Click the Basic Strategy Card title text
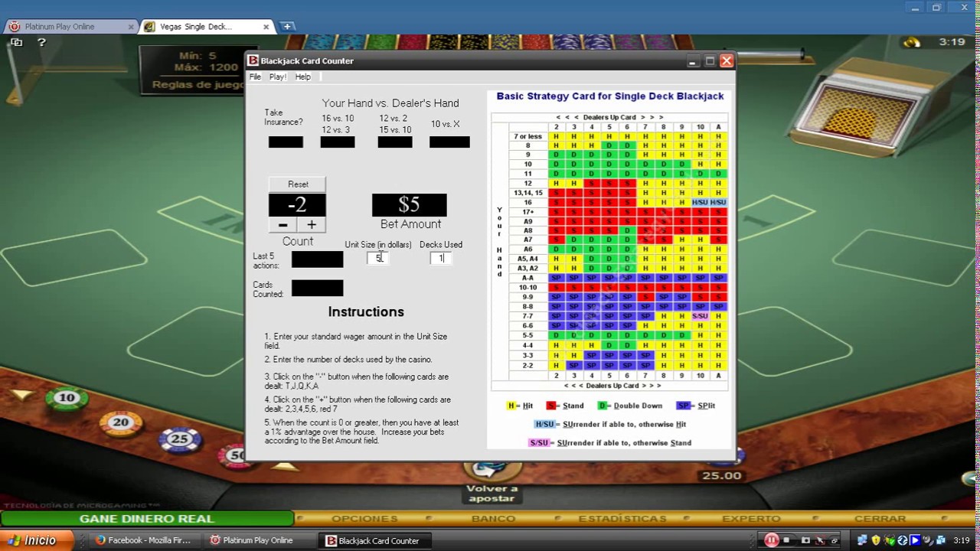The height and width of the screenshot is (551, 980). point(610,96)
